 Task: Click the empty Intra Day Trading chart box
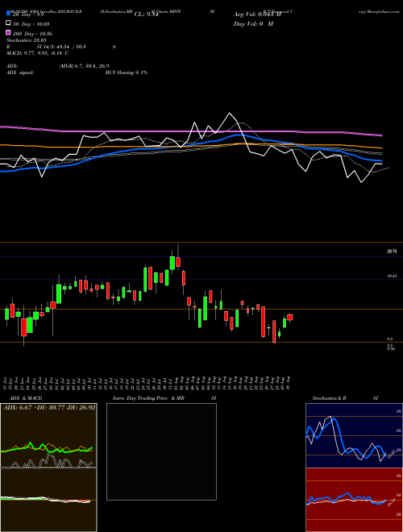click(161, 451)
